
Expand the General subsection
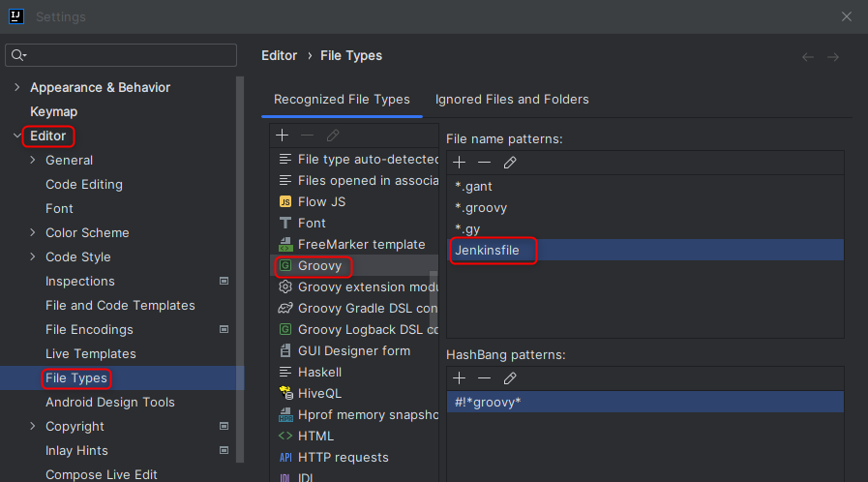pyautogui.click(x=33, y=160)
